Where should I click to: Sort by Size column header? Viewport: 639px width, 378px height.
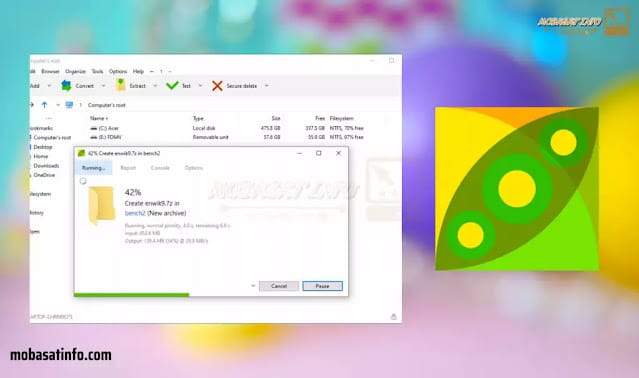(276, 118)
